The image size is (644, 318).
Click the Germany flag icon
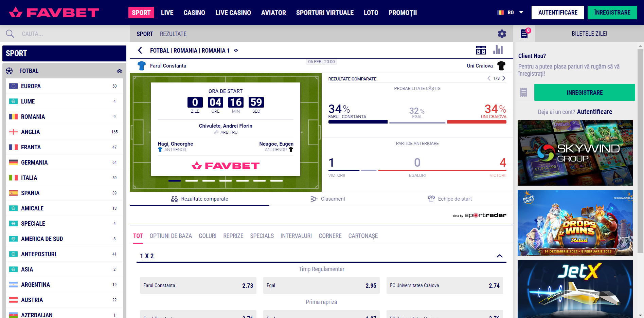[13, 163]
